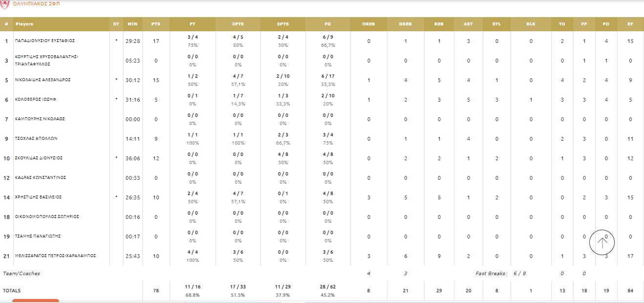Click the EF column header
This screenshot has width=644, height=303.
coord(630,24)
